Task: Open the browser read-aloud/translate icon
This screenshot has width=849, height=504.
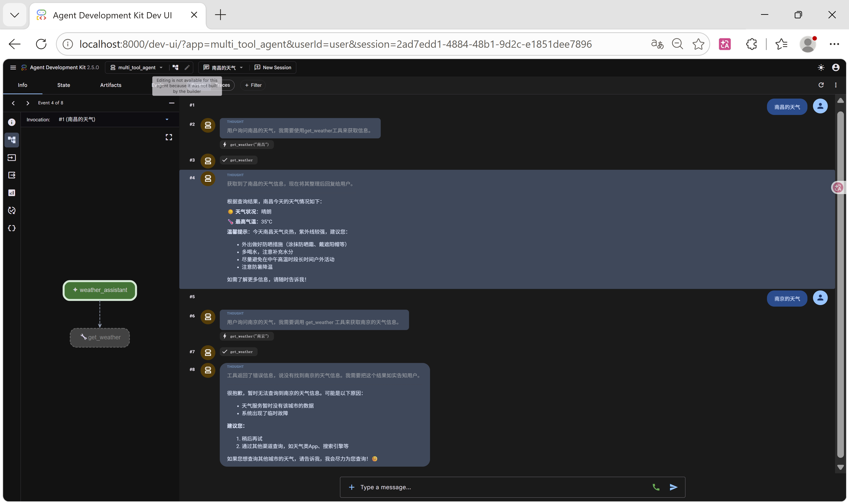Action: (x=657, y=44)
